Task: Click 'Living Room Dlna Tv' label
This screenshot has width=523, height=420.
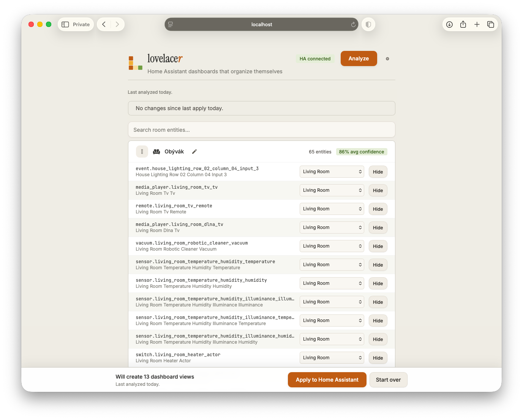Action: 158,231
